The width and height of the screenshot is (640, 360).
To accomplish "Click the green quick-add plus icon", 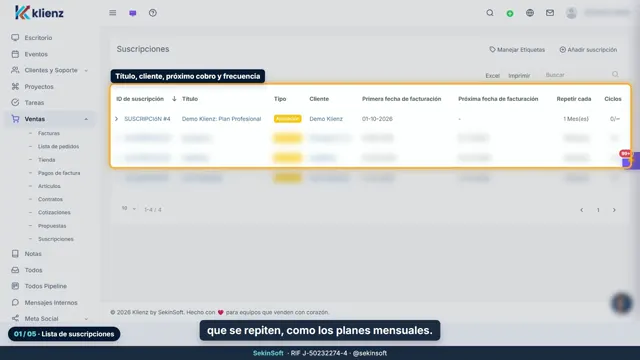I will pyautogui.click(x=510, y=13).
